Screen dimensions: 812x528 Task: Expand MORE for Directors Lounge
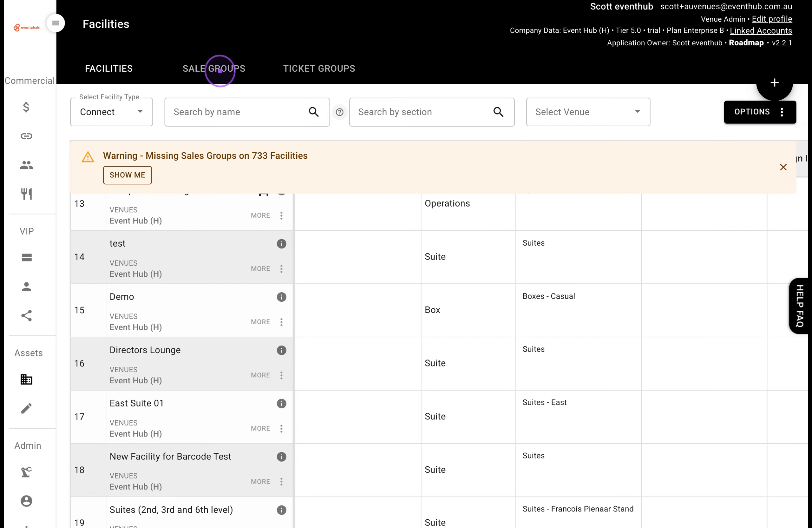260,375
